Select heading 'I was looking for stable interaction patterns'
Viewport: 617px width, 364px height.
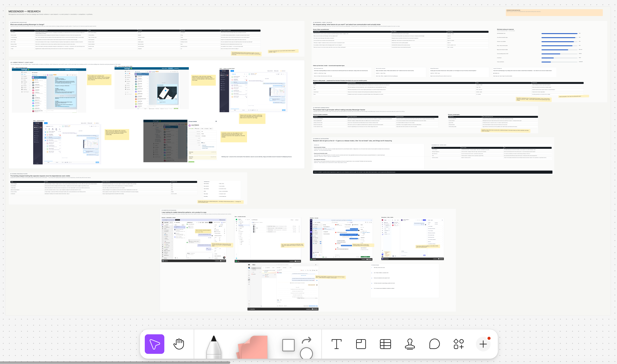click(x=184, y=213)
